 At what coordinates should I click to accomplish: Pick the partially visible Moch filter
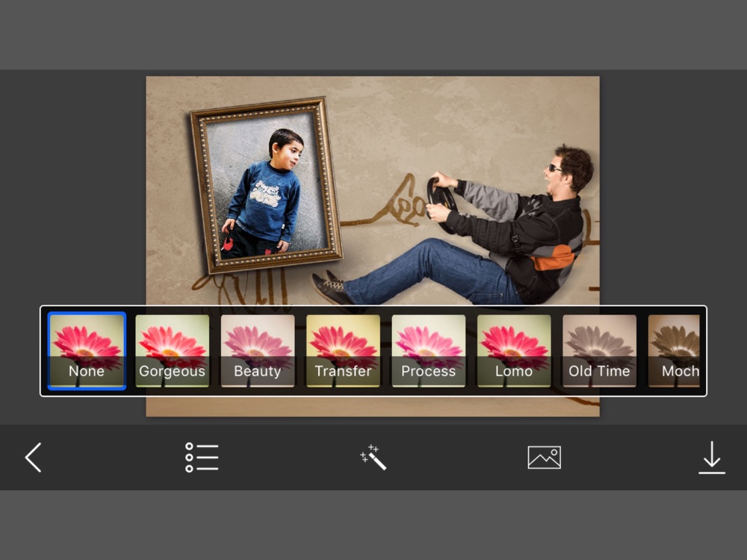click(x=674, y=351)
